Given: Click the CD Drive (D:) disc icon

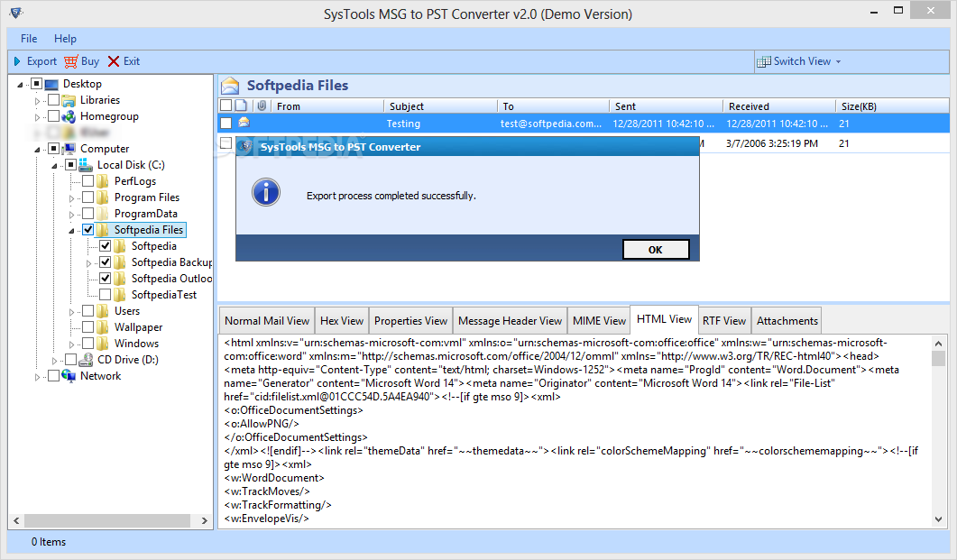Looking at the screenshot, I should coord(86,359).
